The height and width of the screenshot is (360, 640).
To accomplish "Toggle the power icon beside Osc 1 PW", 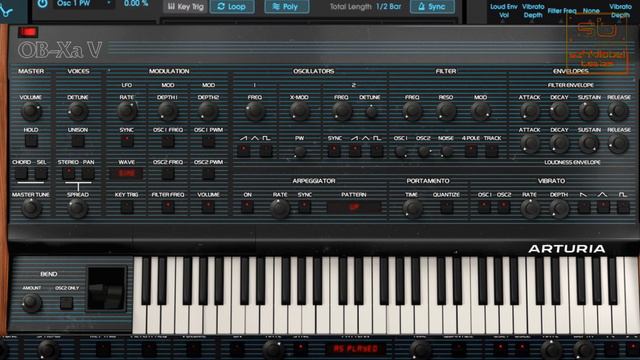I will (42, 4).
